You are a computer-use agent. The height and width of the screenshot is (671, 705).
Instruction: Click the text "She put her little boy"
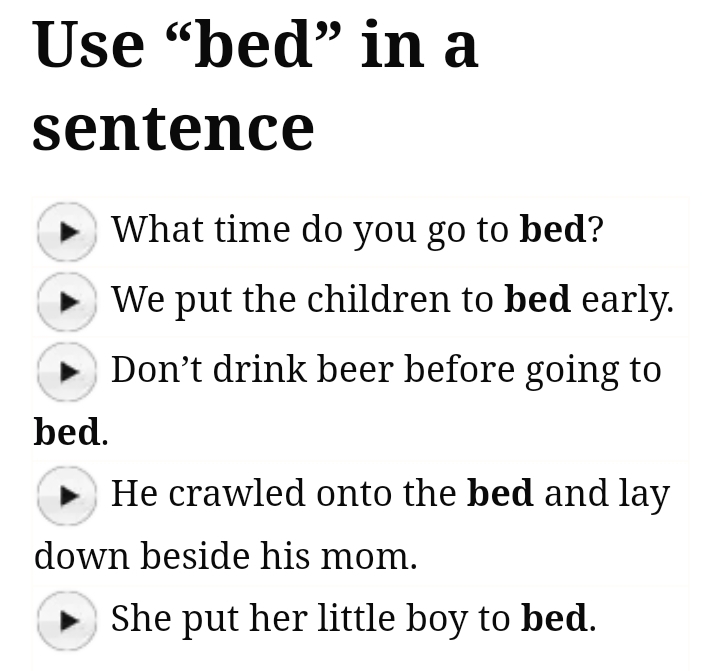310,619
